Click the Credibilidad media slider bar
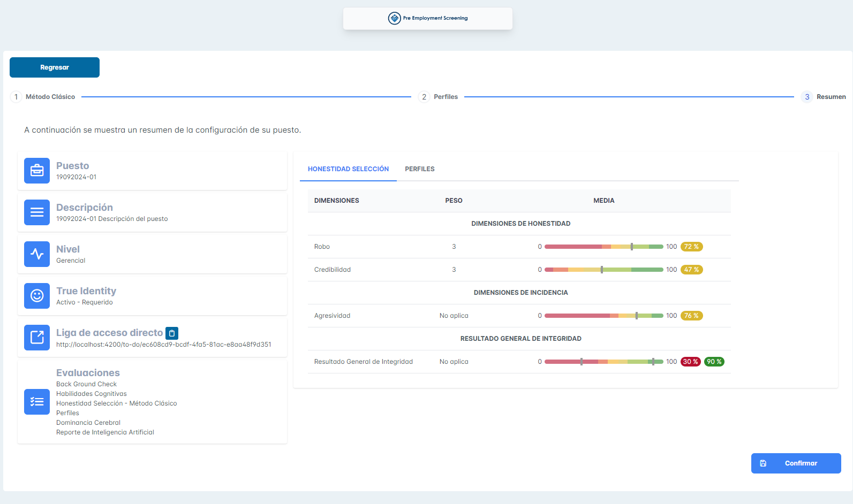Screen dimensions: 853x504 coord(603,270)
